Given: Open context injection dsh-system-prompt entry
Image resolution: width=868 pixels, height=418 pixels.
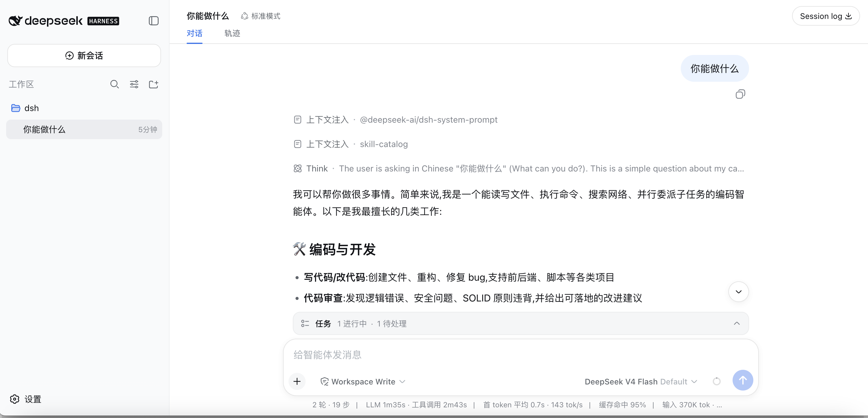Looking at the screenshot, I should [395, 120].
